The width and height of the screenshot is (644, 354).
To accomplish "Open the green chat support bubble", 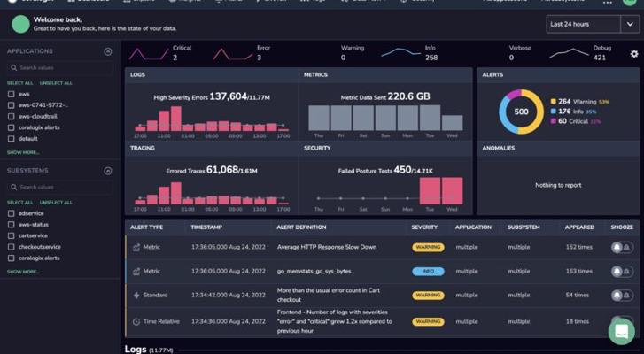I will point(621,331).
